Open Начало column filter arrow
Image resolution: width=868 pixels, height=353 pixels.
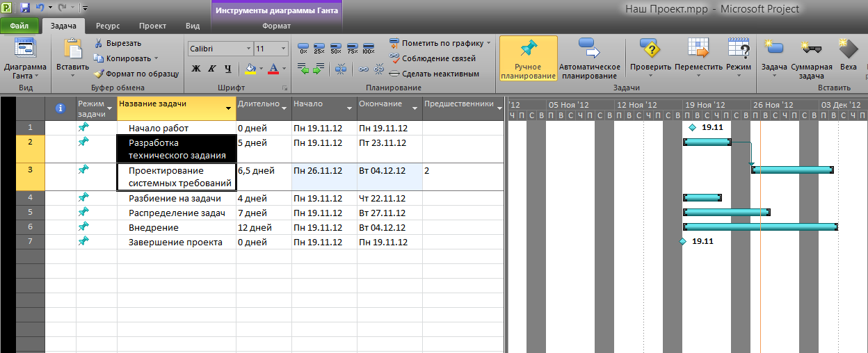point(350,108)
